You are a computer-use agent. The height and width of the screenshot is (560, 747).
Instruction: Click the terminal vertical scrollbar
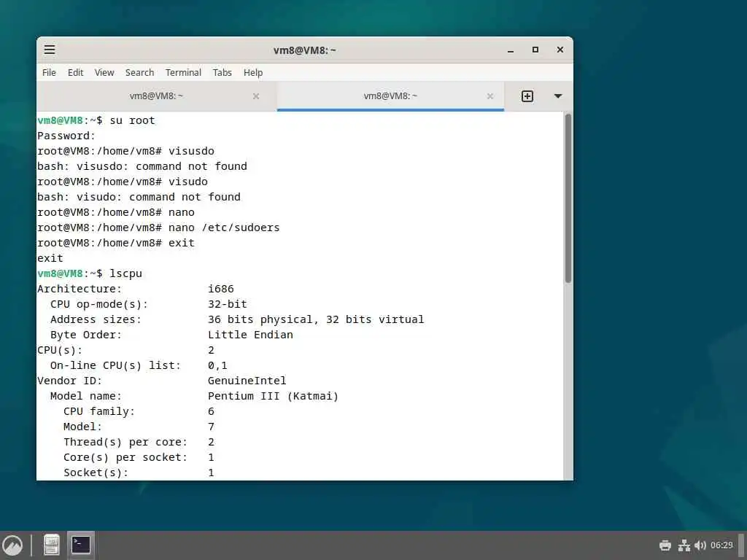tap(568, 198)
